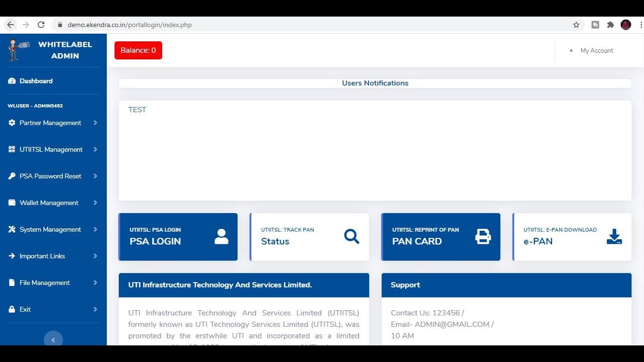Click the Dashboard gauge icon
Screen dimensions: 644x362
(12, 81)
